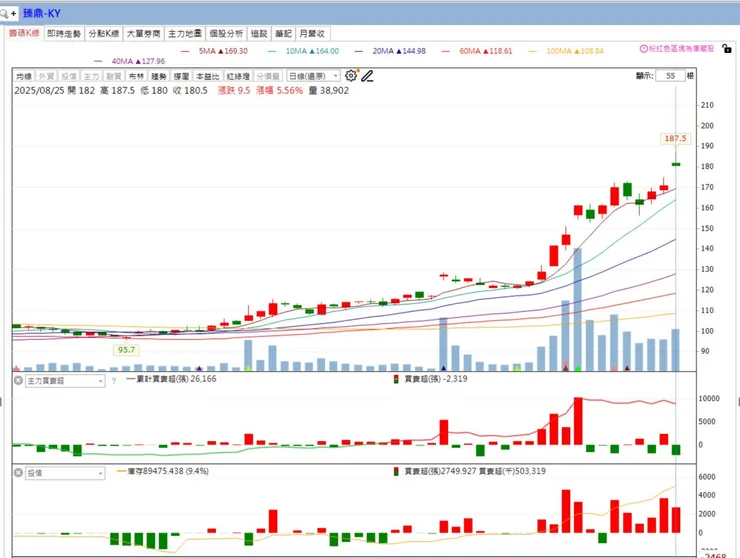Click red/green legend icon beside 買賣超(張) -2,319
The image size is (740, 558).
(396, 379)
